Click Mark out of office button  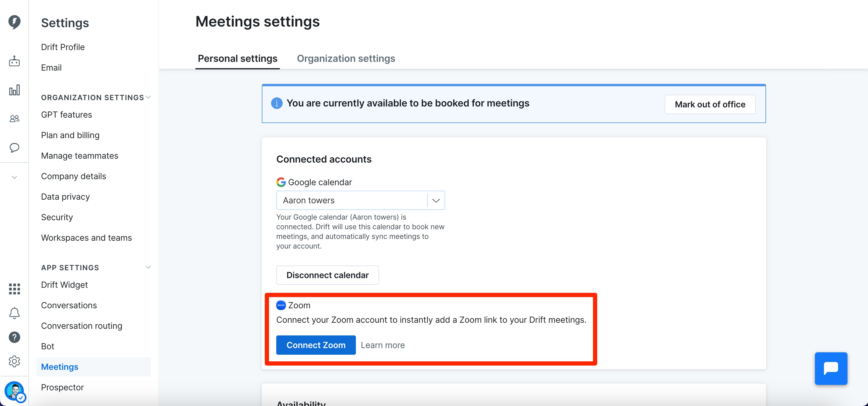(x=710, y=104)
